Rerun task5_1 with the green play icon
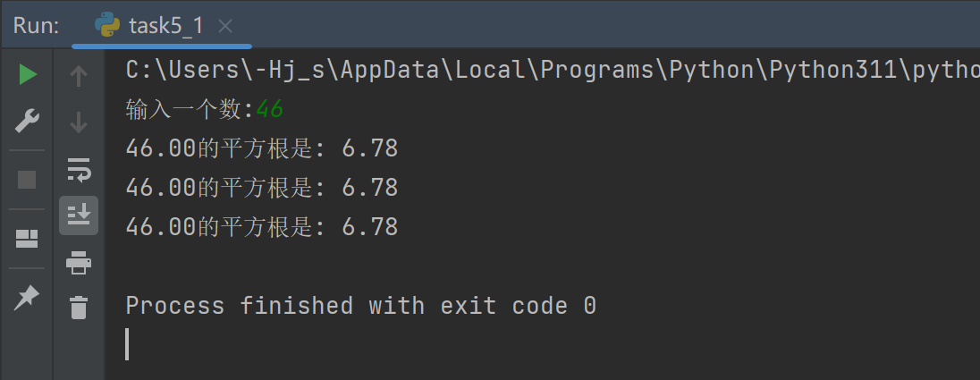 click(x=28, y=75)
